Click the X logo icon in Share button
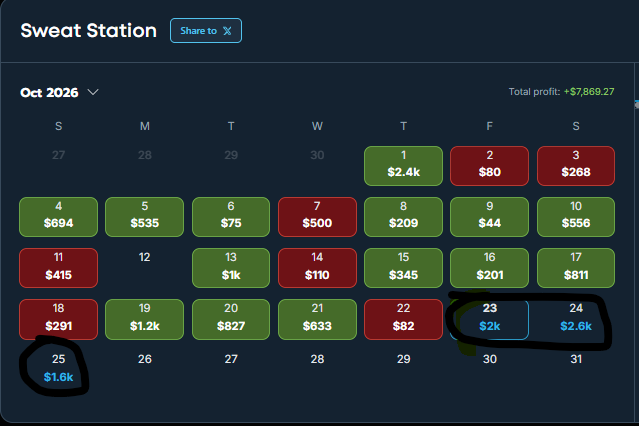Image resolution: width=639 pixels, height=426 pixels. click(x=227, y=31)
